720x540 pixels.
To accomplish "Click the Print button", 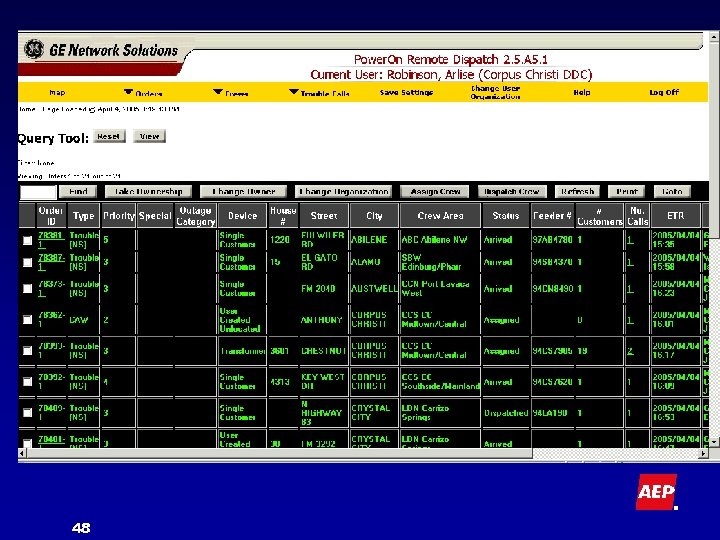I will [626, 191].
